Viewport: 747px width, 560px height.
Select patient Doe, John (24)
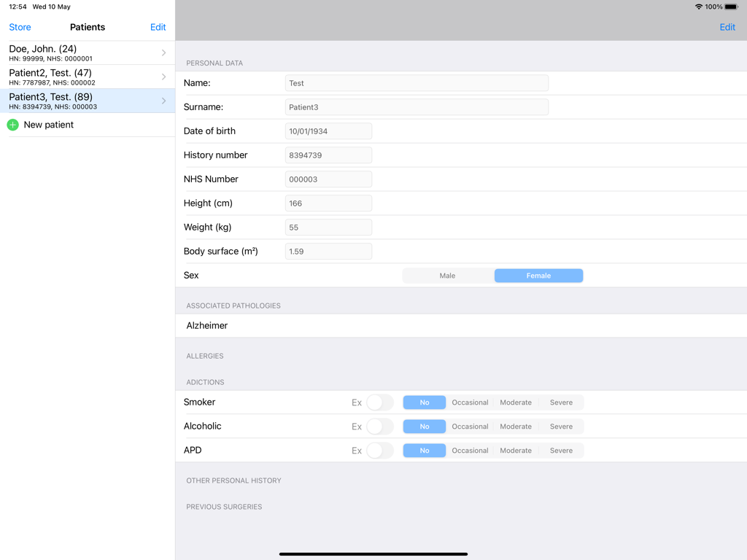click(x=88, y=52)
